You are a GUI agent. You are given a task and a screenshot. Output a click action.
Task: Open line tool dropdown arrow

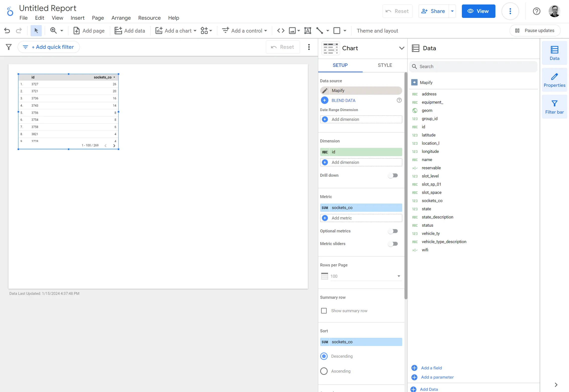pos(328,31)
